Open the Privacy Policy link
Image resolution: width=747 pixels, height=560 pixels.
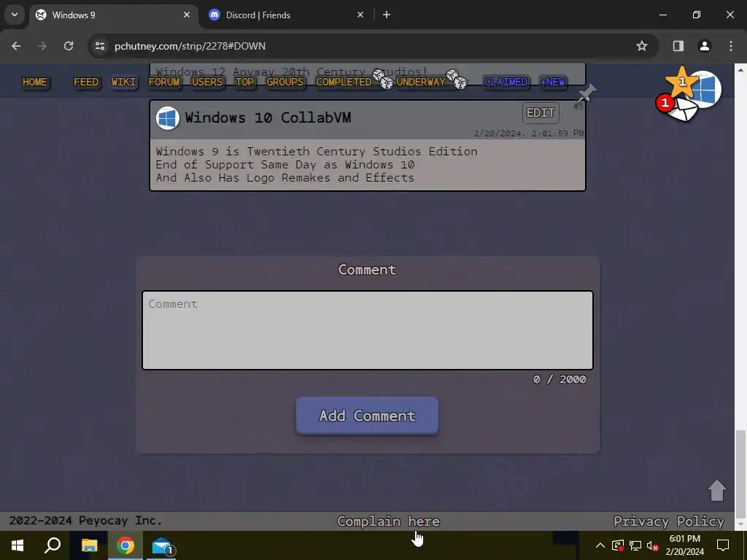click(669, 521)
